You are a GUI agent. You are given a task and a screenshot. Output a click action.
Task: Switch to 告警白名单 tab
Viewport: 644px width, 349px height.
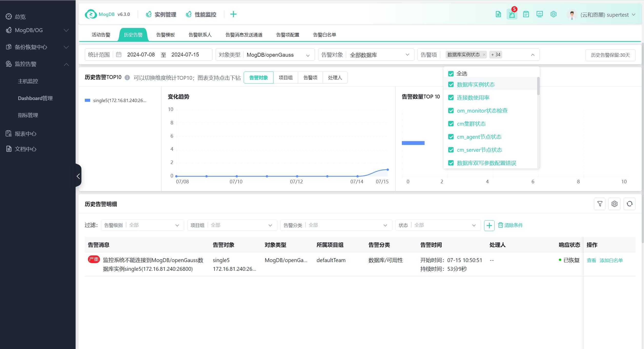[325, 35]
